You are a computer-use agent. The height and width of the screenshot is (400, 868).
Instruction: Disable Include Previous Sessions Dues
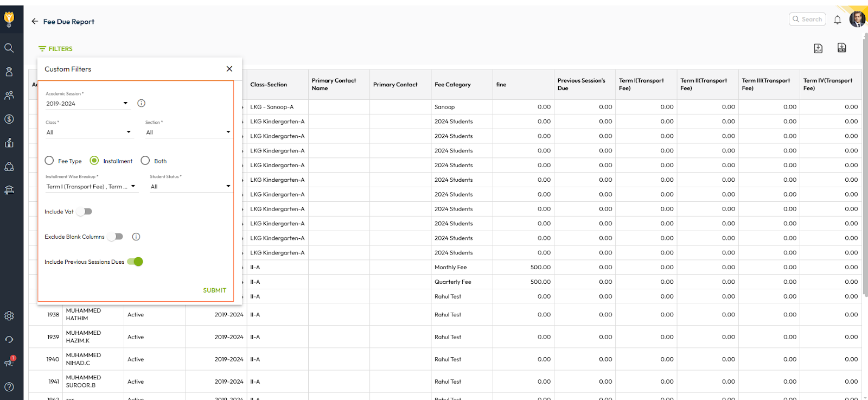pos(135,262)
